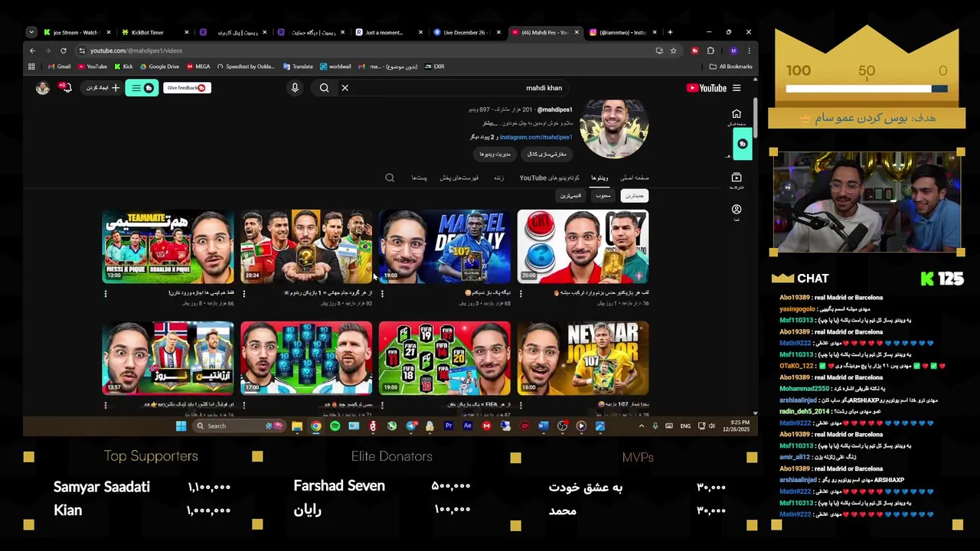Open a new Chrome tab with plus
Screen dimensions: 980x551
coord(670,32)
